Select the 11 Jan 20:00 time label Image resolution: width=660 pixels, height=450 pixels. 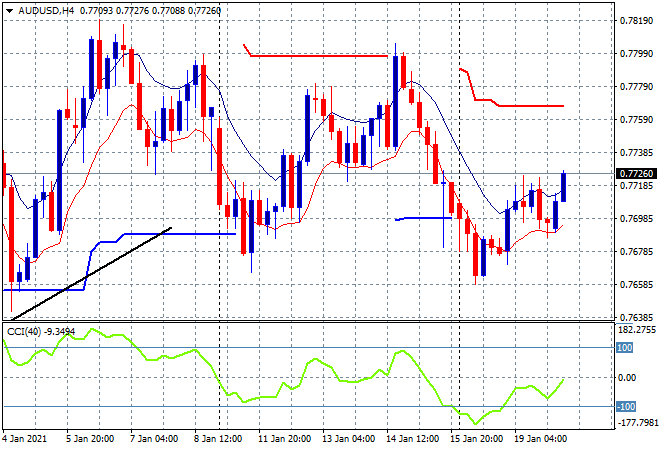pos(284,439)
